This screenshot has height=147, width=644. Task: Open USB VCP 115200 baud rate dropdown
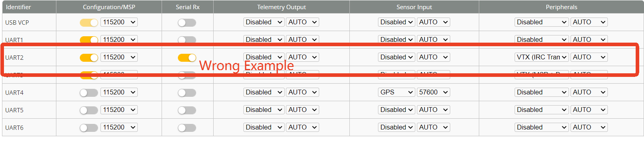[x=119, y=22]
